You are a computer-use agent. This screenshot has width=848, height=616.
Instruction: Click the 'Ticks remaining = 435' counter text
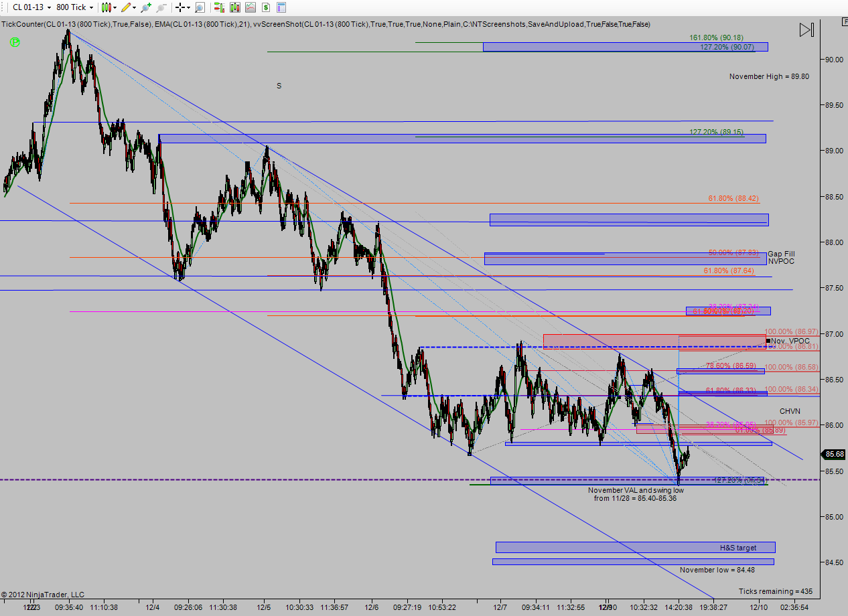pyautogui.click(x=776, y=591)
